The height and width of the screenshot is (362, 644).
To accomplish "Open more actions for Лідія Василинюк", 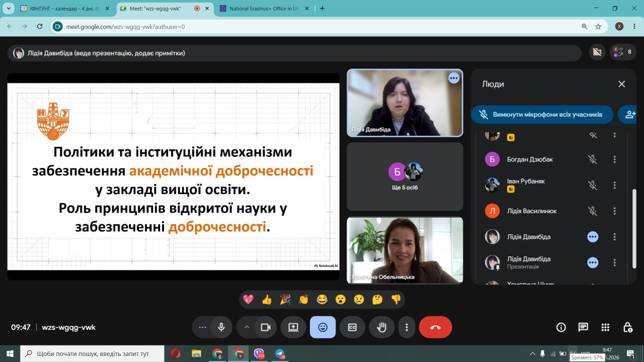I will (x=614, y=211).
